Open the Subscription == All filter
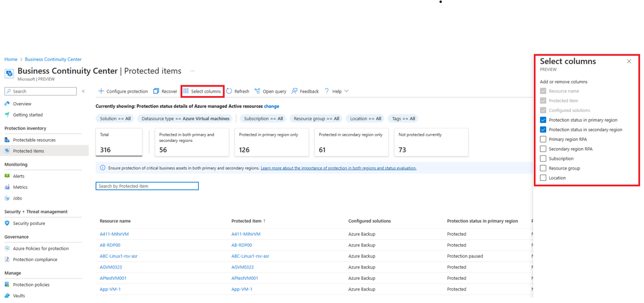Screen dimensions: 644x303 (263, 118)
